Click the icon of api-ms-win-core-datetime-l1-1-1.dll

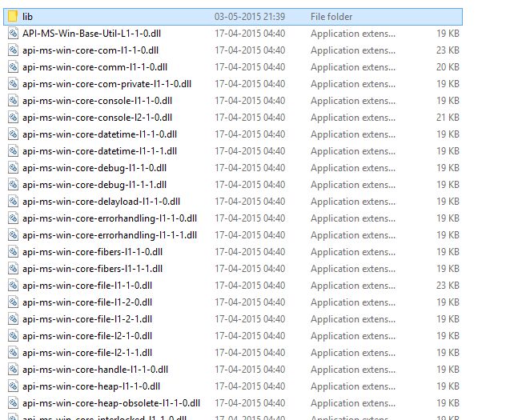tap(13, 151)
